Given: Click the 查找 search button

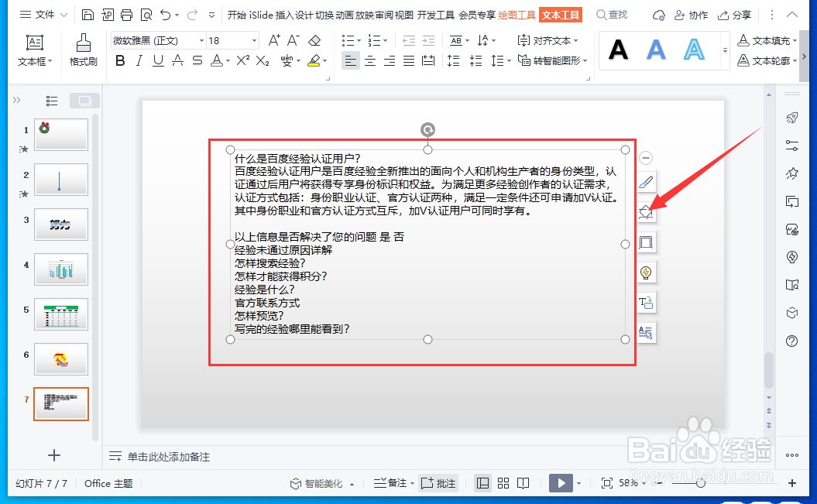Looking at the screenshot, I should 612,15.
